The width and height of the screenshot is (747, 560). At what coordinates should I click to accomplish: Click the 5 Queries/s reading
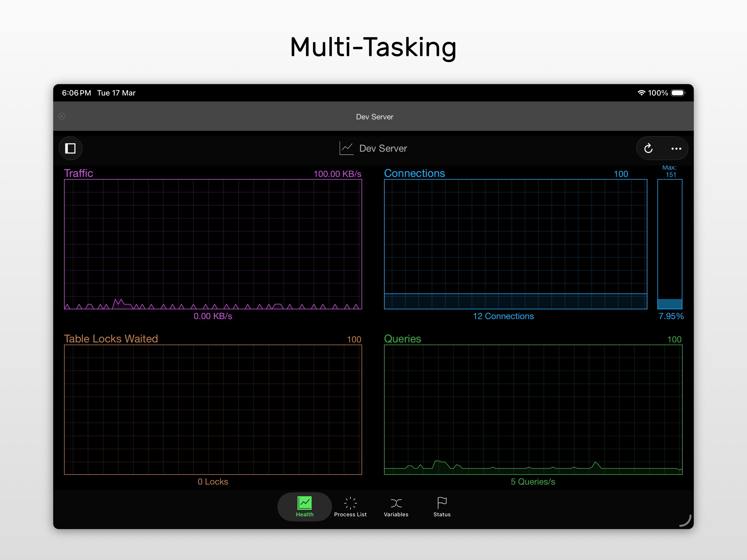(533, 482)
